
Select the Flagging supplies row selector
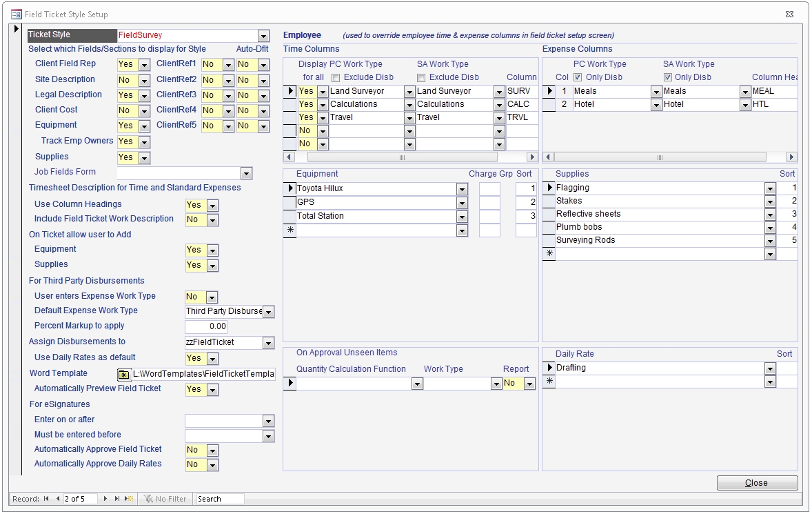coord(549,188)
